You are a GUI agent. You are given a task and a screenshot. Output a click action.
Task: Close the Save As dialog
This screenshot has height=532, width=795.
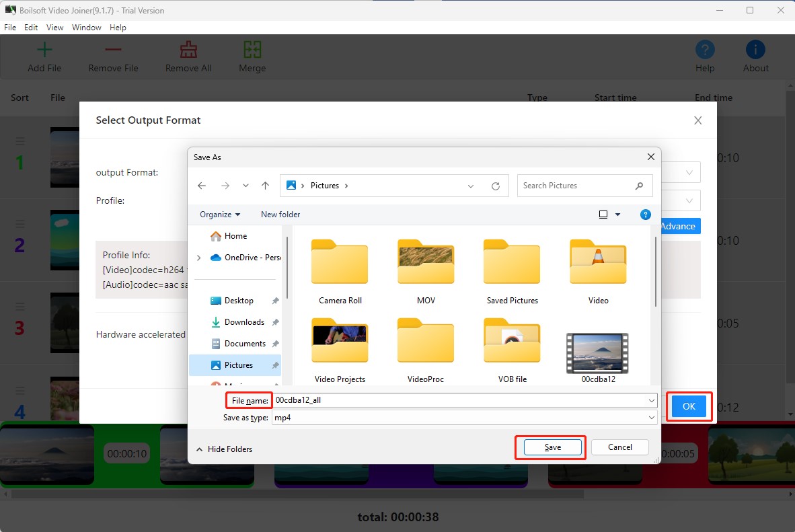point(651,157)
